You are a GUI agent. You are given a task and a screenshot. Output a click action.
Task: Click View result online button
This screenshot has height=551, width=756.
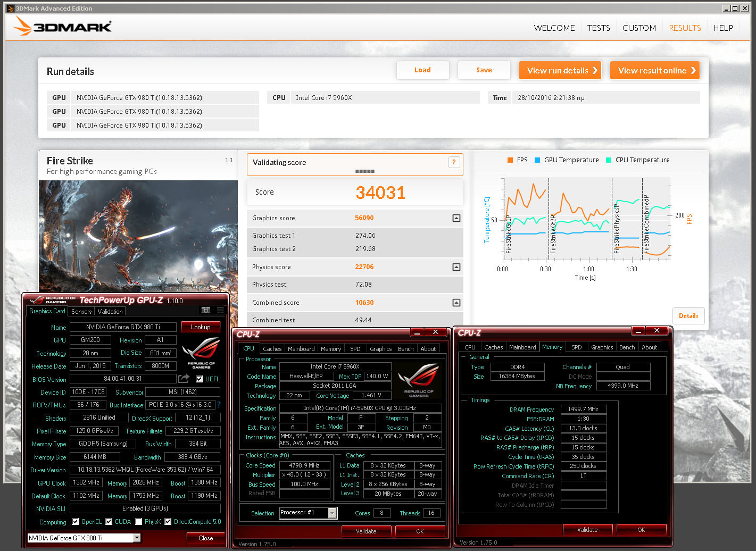click(655, 70)
